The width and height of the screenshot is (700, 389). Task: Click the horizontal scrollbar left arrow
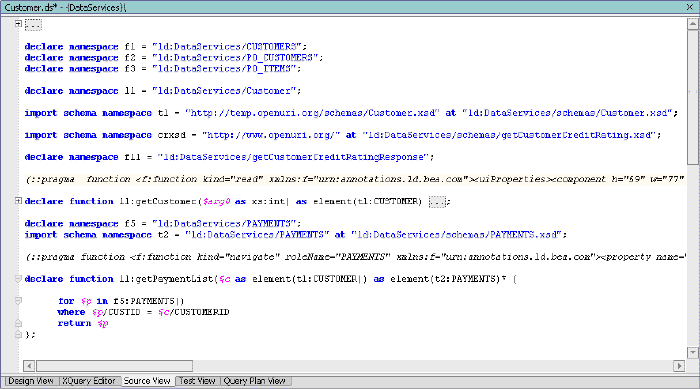(x=29, y=366)
